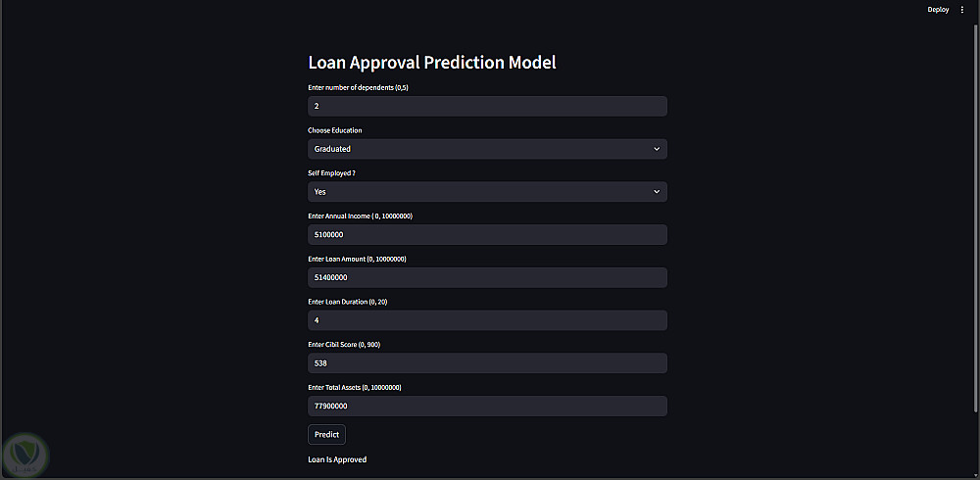Click the Deploy button
The height and width of the screenshot is (480, 980).
tap(938, 9)
